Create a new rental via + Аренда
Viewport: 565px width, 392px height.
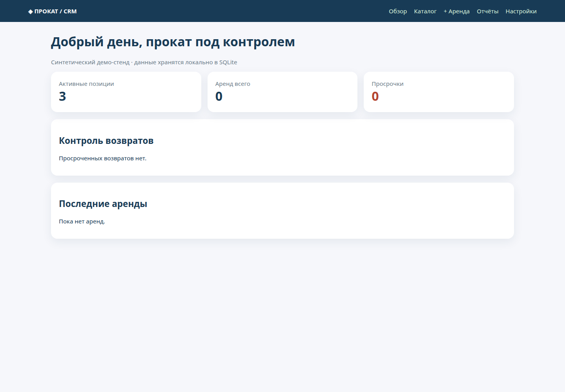(x=457, y=11)
